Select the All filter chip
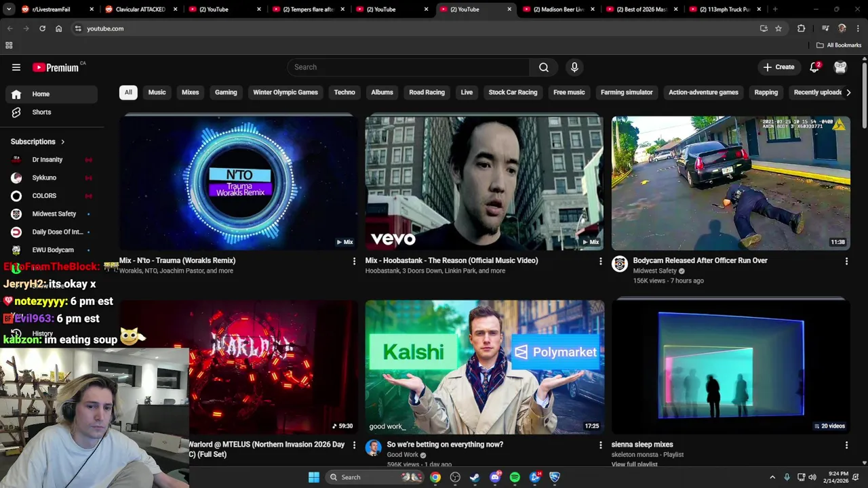Viewport: 868px width, 488px height. (x=128, y=92)
